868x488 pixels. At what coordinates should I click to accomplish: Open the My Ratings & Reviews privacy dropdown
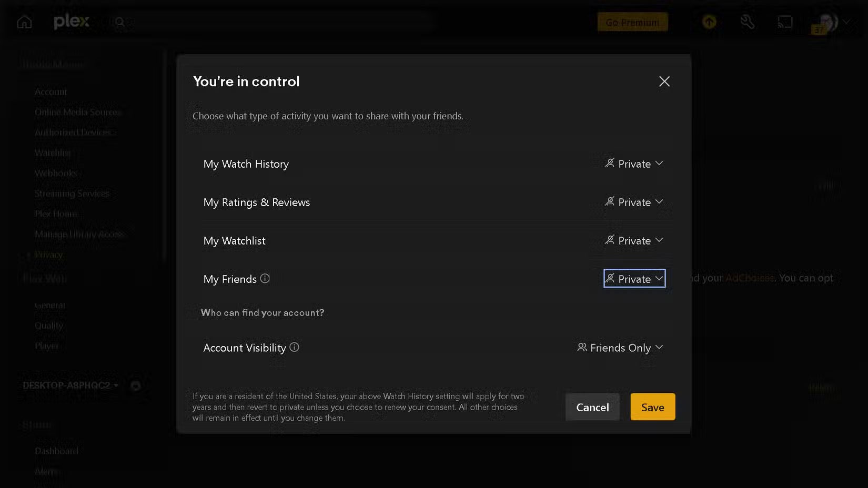634,202
